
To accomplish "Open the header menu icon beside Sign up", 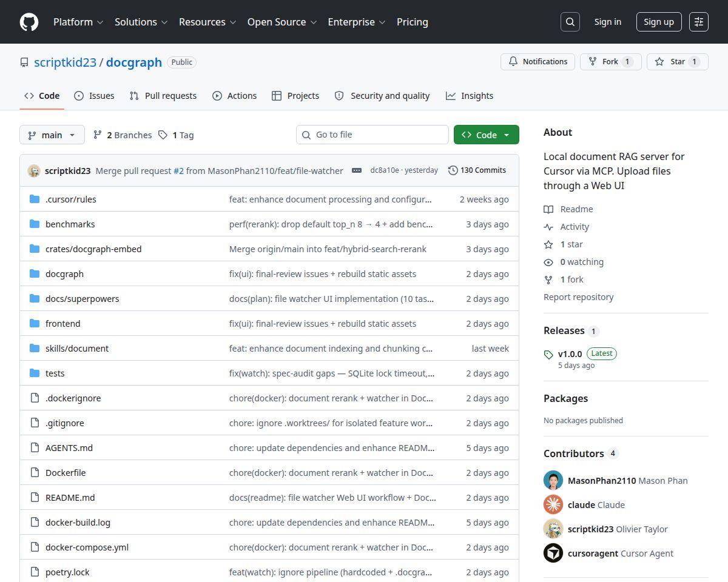I will point(699,22).
